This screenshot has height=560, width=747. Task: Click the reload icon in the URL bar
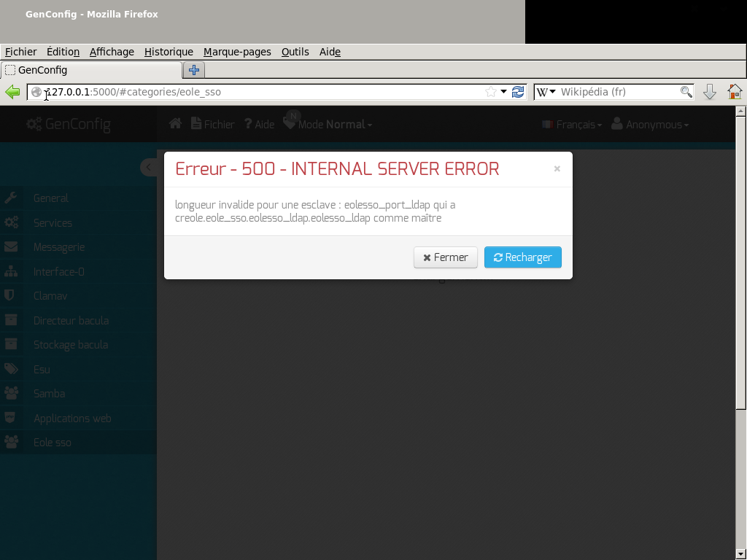click(518, 92)
